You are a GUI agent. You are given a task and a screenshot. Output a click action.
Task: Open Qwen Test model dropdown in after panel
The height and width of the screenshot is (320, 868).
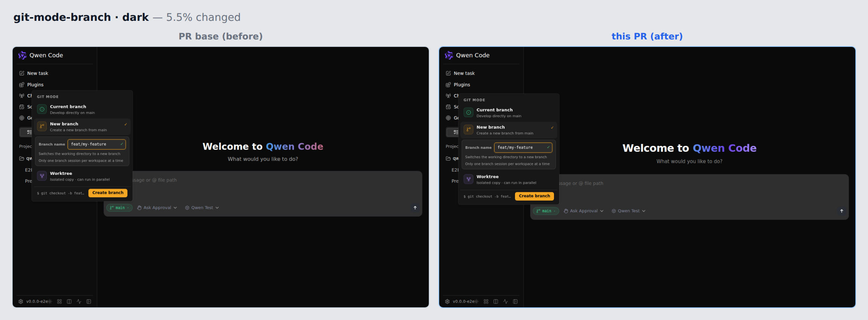tap(629, 211)
